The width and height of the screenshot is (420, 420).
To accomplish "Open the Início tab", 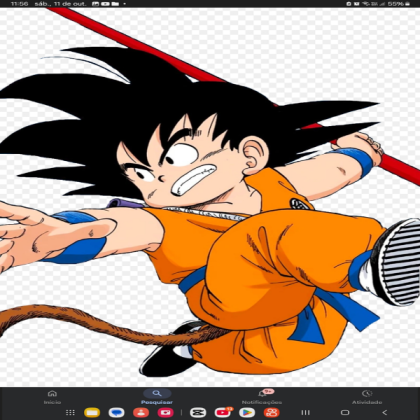I will [x=52, y=397].
